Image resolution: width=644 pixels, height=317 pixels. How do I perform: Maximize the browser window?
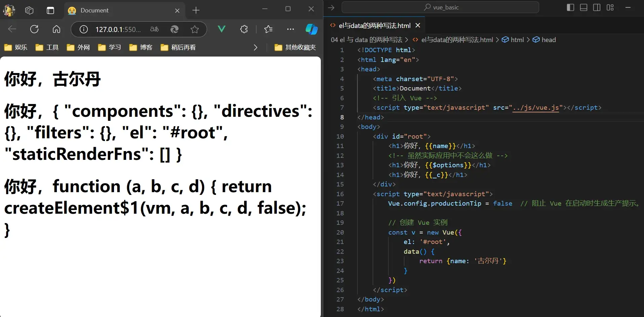coord(288,9)
